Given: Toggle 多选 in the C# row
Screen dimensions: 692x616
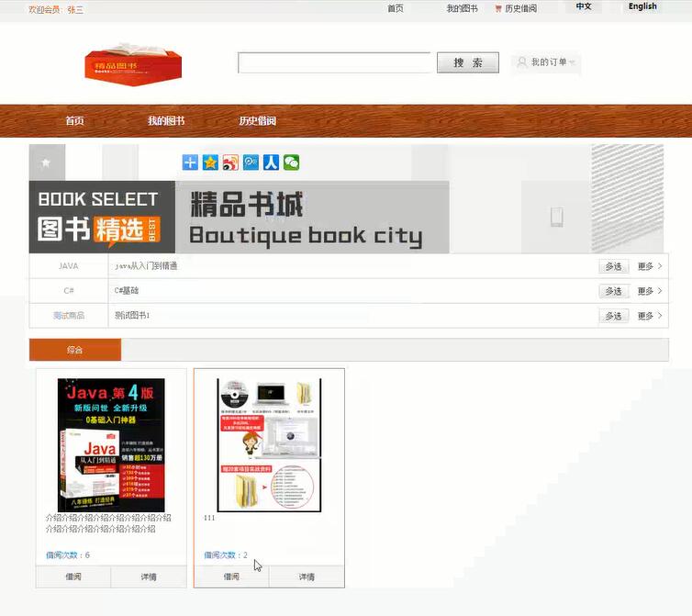Looking at the screenshot, I should (x=613, y=291).
